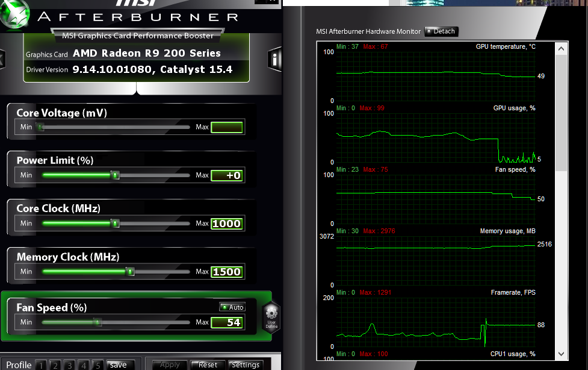Viewport: 588px width, 370px height.
Task: Click the 'CPU1 usage, %' label
Action: (x=513, y=354)
